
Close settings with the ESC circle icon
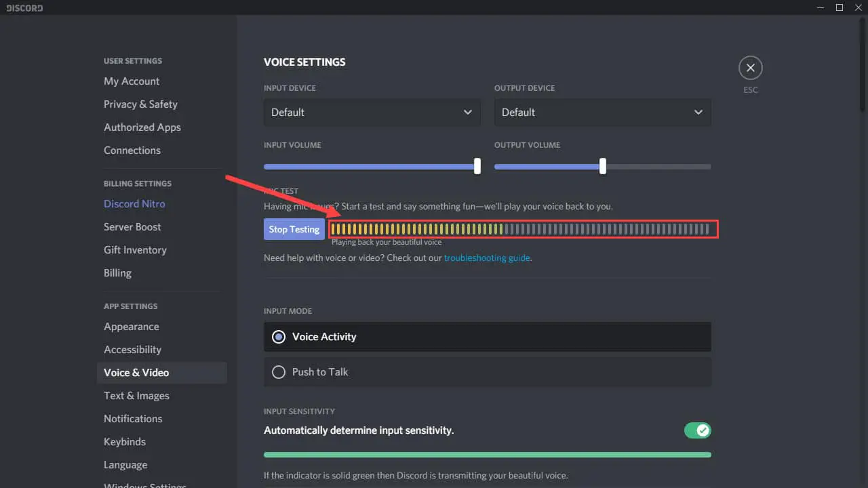(x=750, y=68)
